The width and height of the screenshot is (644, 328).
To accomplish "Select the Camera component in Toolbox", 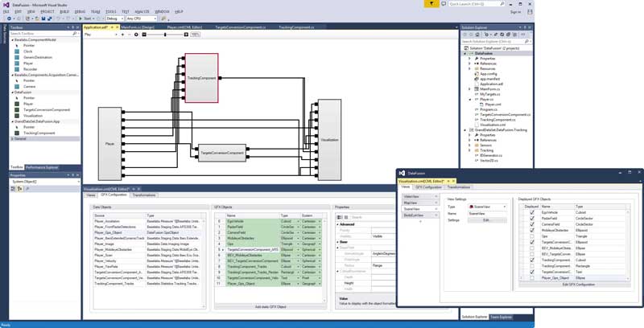I will pyautogui.click(x=28, y=86).
